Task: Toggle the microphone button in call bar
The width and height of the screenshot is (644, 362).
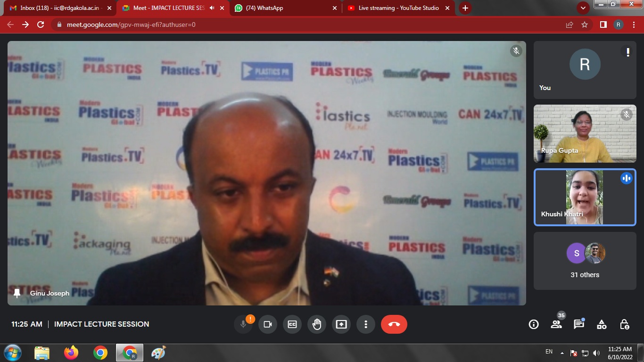Action: (x=243, y=324)
